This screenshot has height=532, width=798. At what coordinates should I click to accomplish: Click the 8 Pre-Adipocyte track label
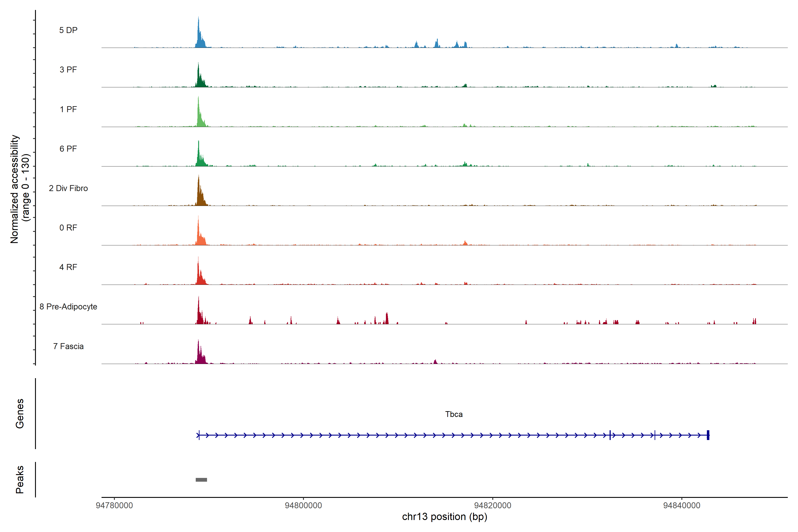coord(68,307)
